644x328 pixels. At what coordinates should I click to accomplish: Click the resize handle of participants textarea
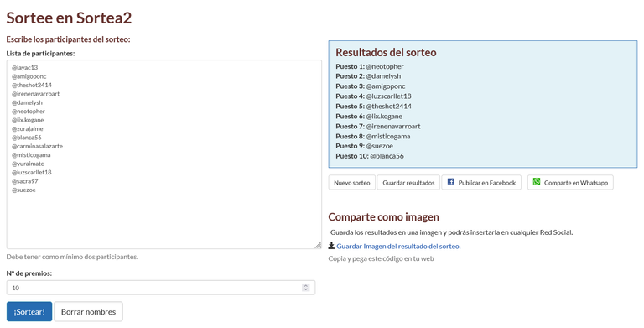coord(318,245)
